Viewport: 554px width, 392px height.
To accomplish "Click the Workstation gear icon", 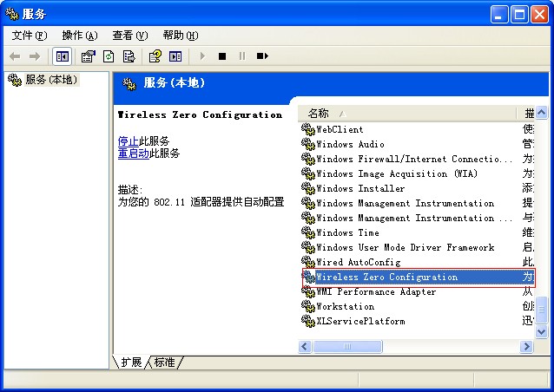I will point(308,307).
